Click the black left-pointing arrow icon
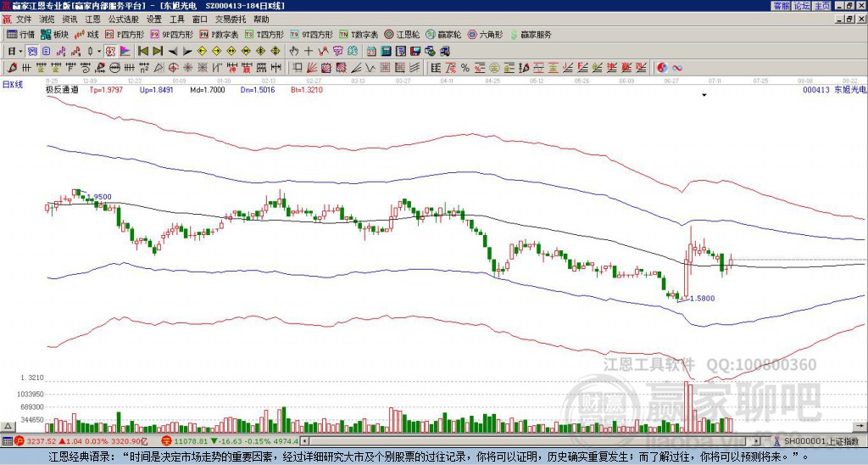Viewport: 868px width, 465px height. 173,52
